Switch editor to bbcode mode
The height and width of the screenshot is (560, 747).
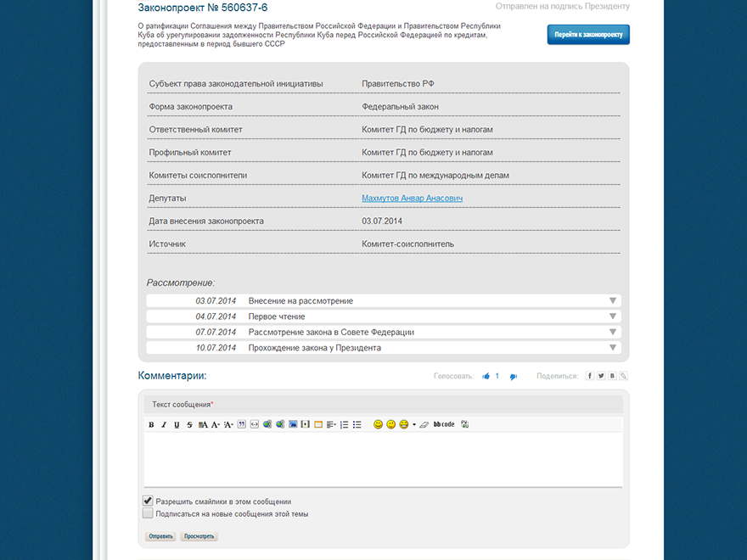coord(443,424)
